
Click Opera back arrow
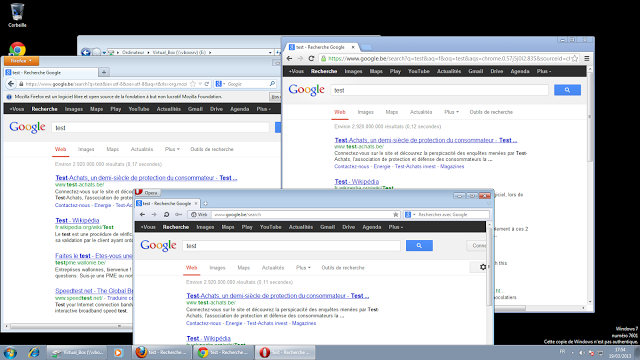point(142,214)
